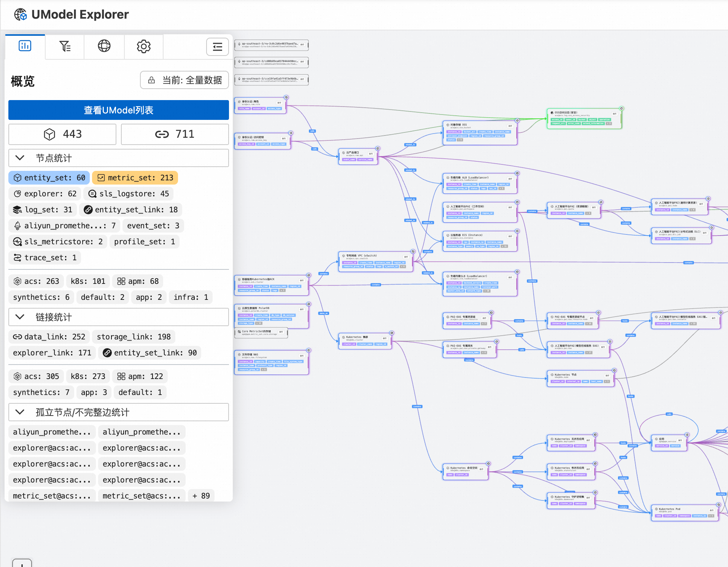Open the overview chart tab icon
The image size is (728, 567).
click(x=25, y=46)
